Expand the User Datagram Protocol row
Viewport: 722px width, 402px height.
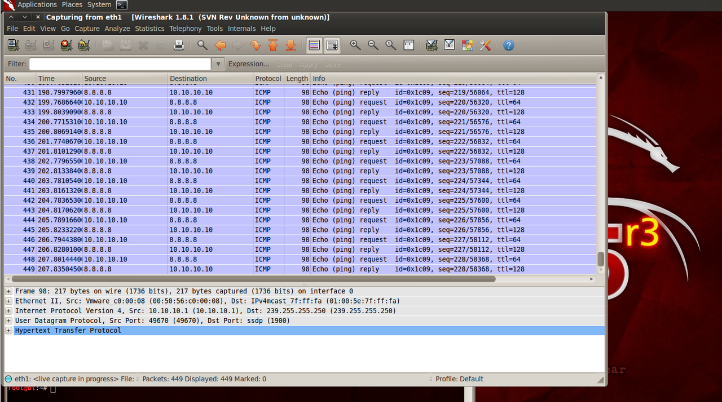(x=8, y=321)
